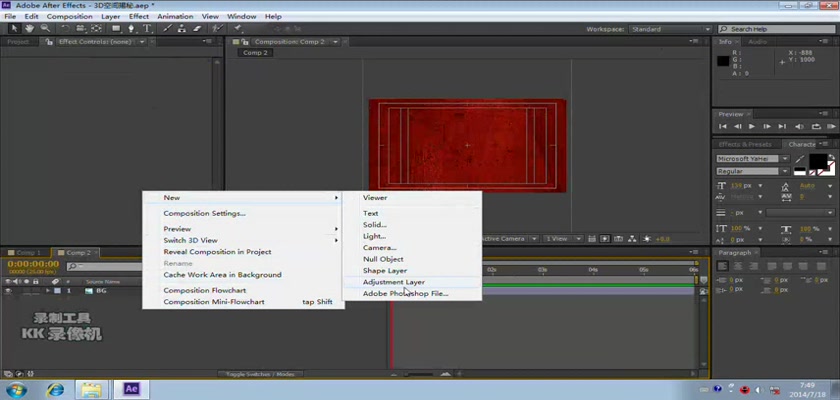The image size is (840, 400).
Task: Play the composition in Preview panel
Action: tap(752, 126)
